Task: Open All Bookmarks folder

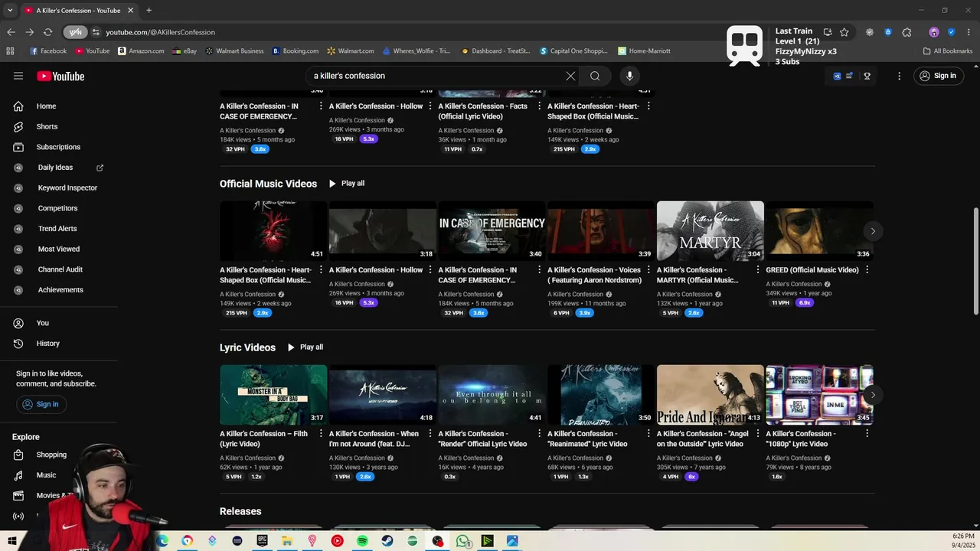Action: click(x=948, y=51)
